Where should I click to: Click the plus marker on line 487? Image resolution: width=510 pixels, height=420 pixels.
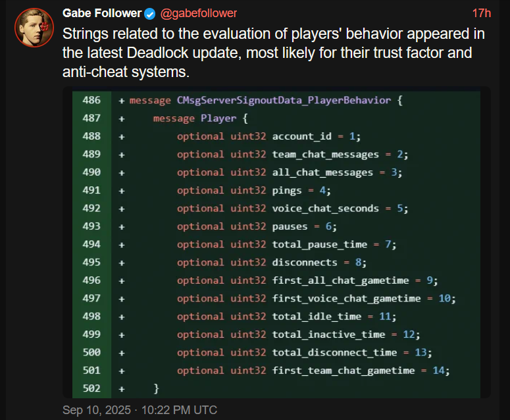point(122,119)
